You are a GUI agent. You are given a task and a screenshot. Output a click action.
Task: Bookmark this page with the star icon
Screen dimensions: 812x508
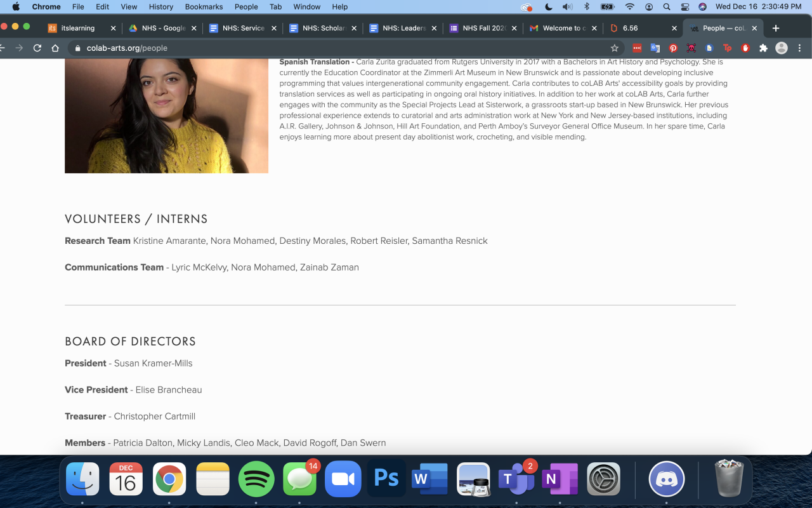(x=614, y=48)
